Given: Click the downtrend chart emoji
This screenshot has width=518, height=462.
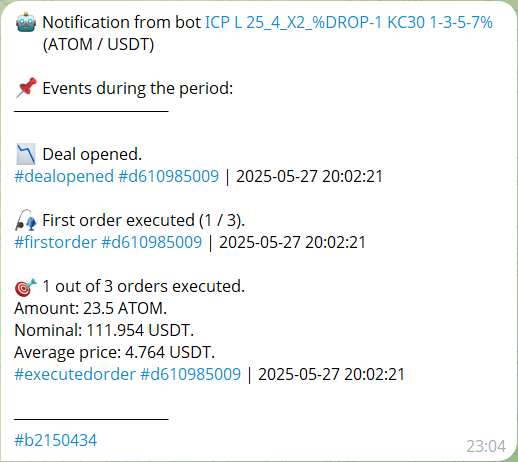Looking at the screenshot, I should click(26, 154).
